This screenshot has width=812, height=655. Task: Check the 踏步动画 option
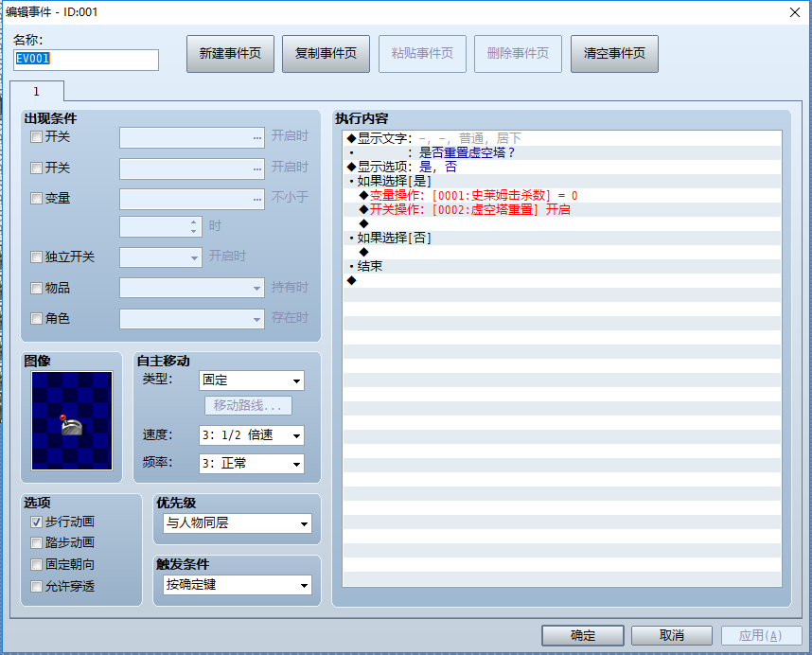point(36,543)
